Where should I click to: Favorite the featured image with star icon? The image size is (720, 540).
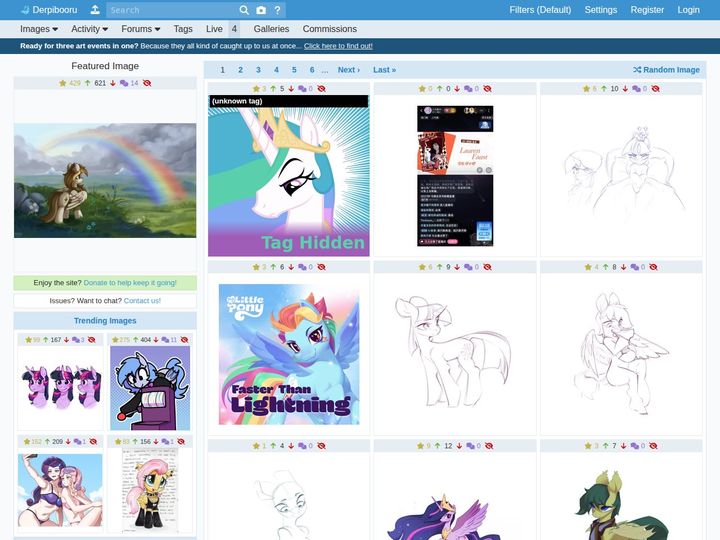[63, 83]
